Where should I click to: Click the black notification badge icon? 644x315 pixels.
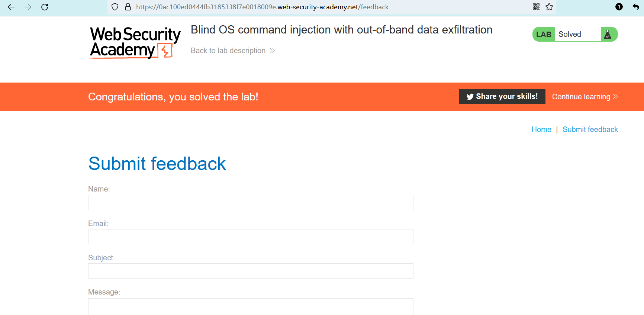pyautogui.click(x=619, y=7)
